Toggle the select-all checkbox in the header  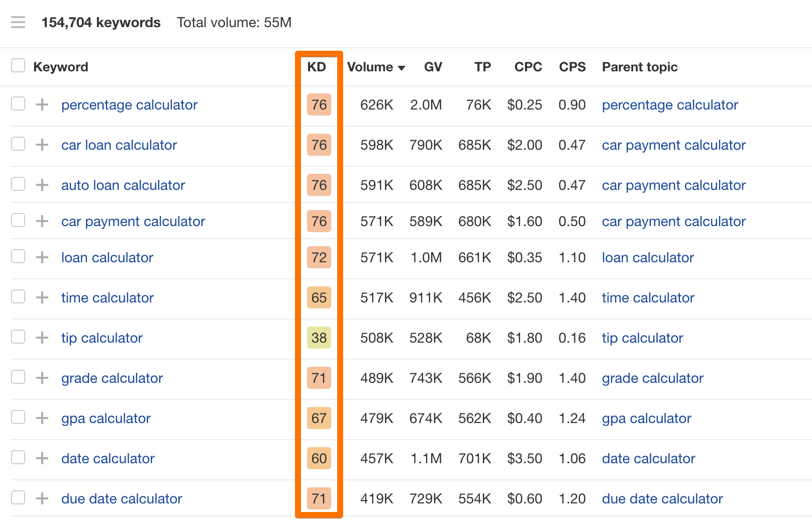(18, 65)
